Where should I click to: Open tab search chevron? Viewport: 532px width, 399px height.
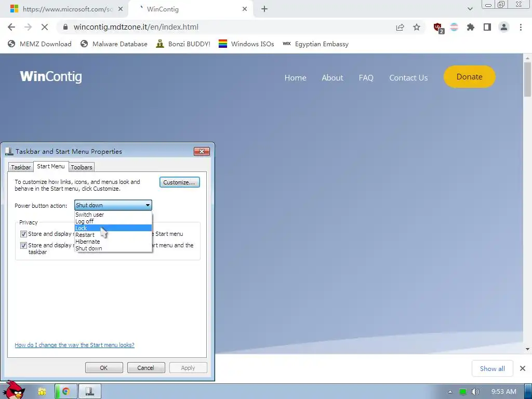pyautogui.click(x=470, y=9)
